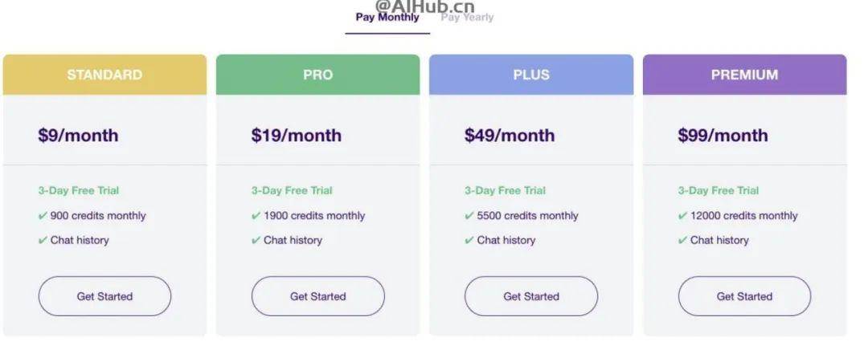This screenshot has height=362, width=868.
Task: Click Chat history checkmark in Pro card
Action: (x=256, y=241)
